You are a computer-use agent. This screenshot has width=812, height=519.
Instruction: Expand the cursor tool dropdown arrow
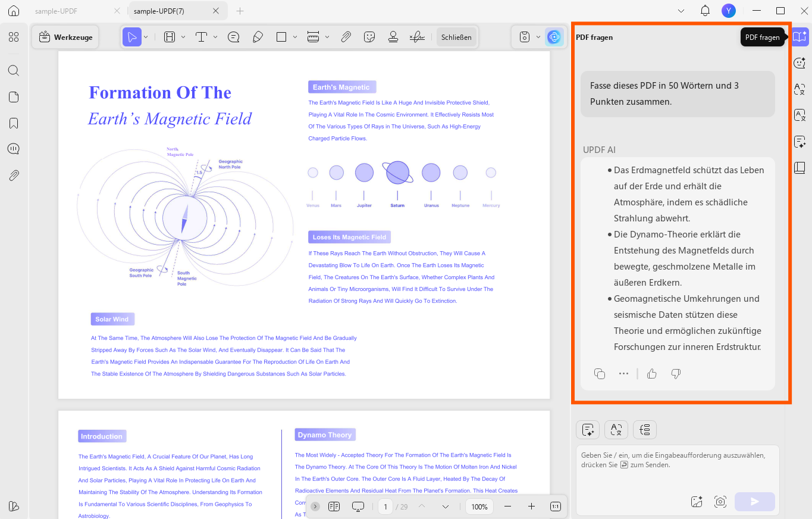click(146, 37)
